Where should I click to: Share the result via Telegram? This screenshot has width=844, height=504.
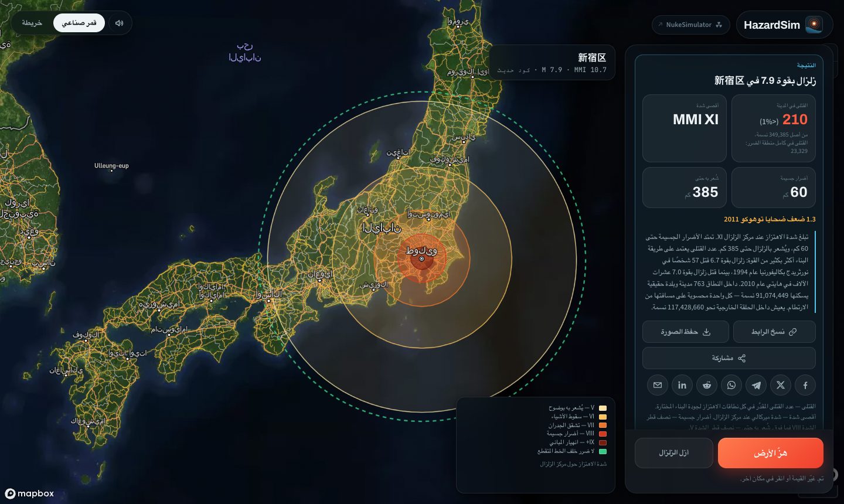tap(756, 385)
